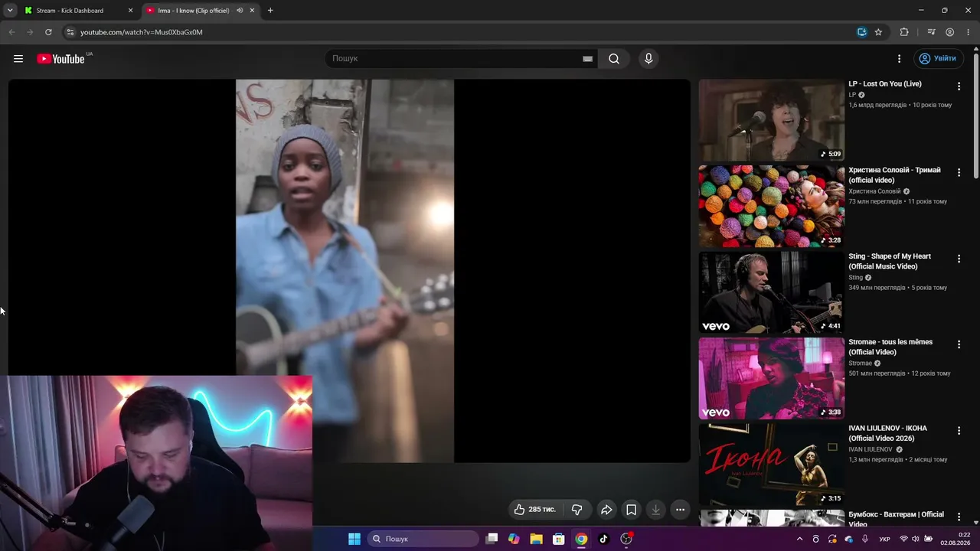Open more options for Бумбокс - Вахтерам
Viewport: 980px width, 551px height.
[x=959, y=517]
